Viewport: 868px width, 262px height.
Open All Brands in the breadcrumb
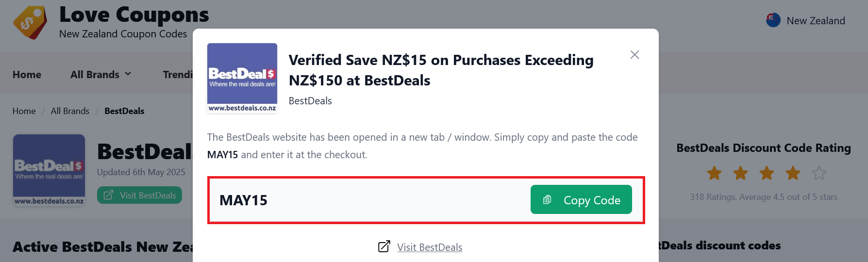70,111
